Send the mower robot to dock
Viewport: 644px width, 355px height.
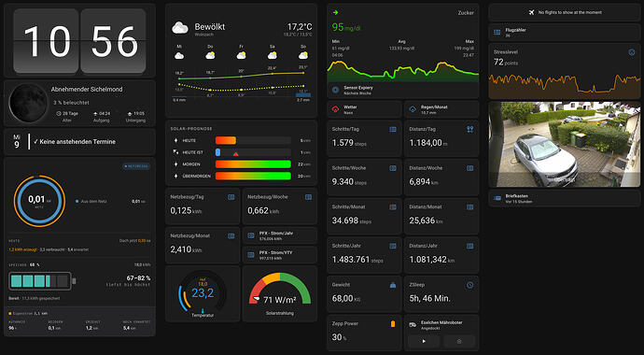pyautogui.click(x=459, y=341)
